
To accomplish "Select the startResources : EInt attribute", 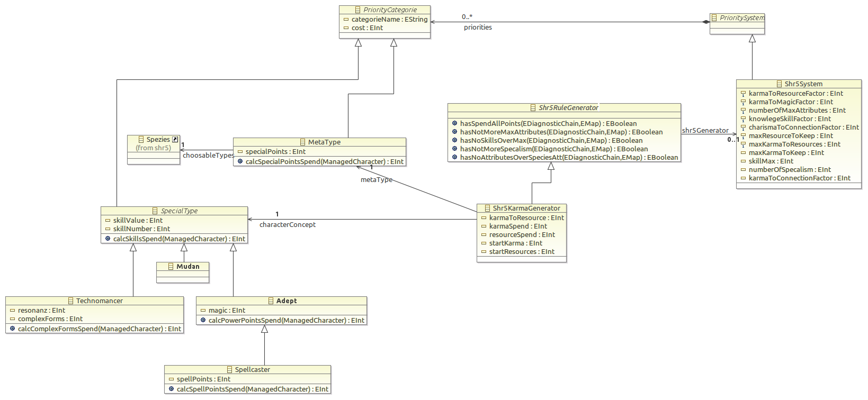I will (522, 252).
